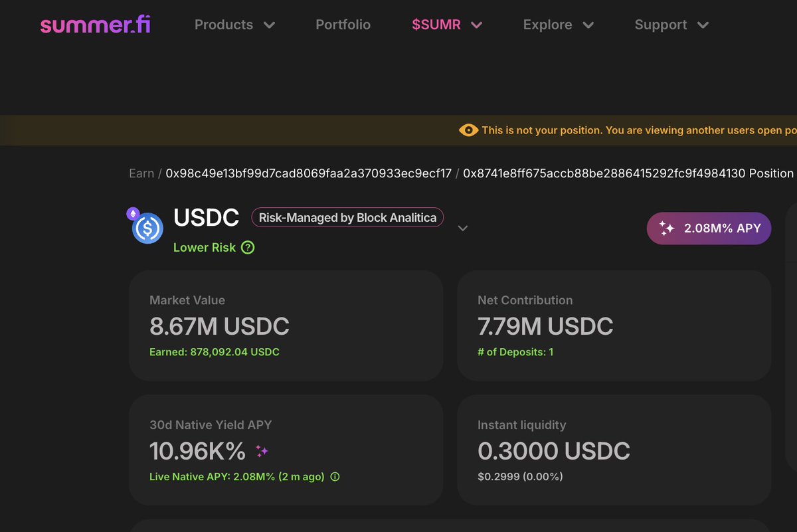Click the Earn breadcrumb link
Screen dimensions: 797x532
pyautogui.click(x=141, y=173)
